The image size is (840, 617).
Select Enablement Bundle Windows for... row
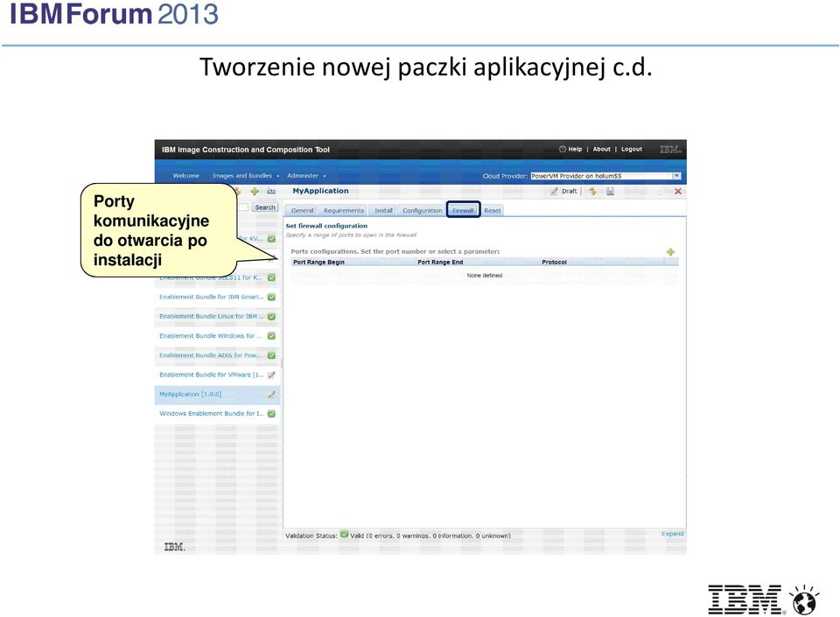pyautogui.click(x=218, y=336)
